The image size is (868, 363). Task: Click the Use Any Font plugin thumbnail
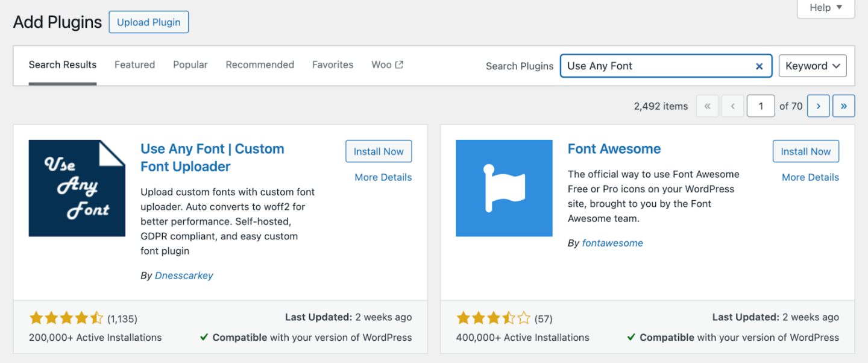tap(77, 188)
